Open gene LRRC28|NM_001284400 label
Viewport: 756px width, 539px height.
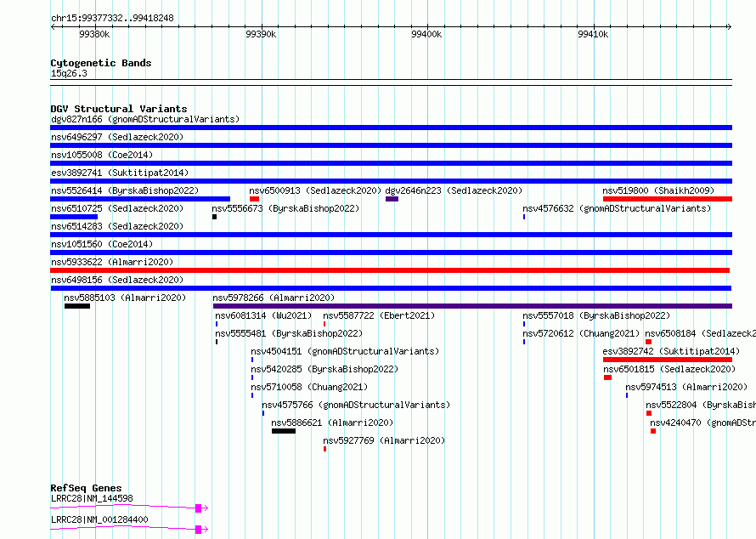[99, 519]
